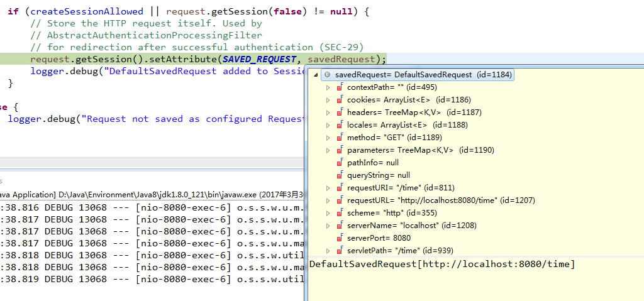Click the "Request not saved" logger line
Viewport: 644px width, 301px height.
pos(156,119)
